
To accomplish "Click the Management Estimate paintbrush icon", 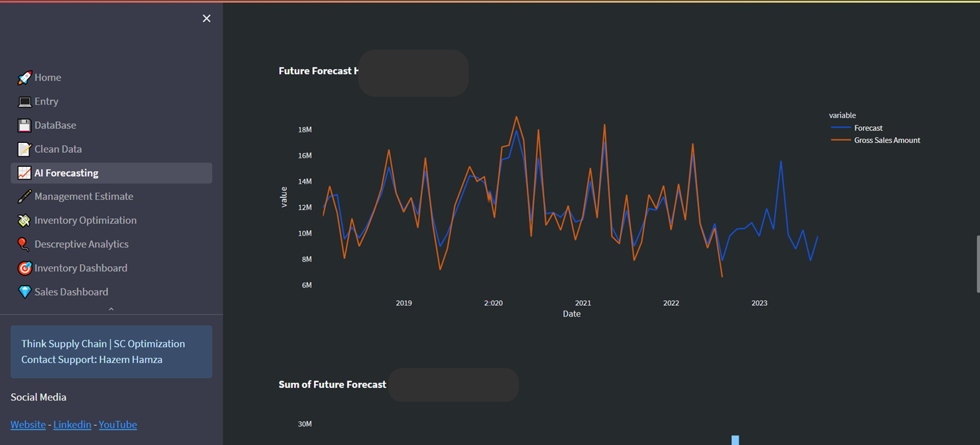I will coord(25,197).
